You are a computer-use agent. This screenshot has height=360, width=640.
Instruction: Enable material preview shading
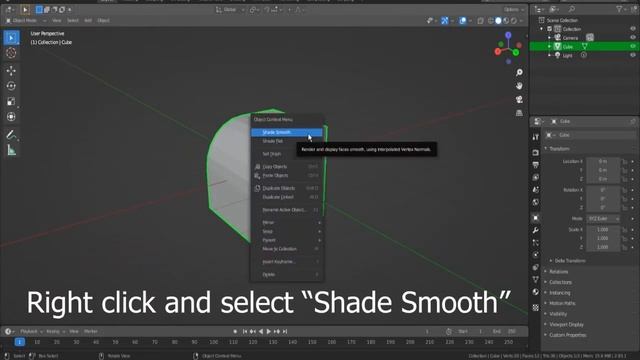pos(506,20)
